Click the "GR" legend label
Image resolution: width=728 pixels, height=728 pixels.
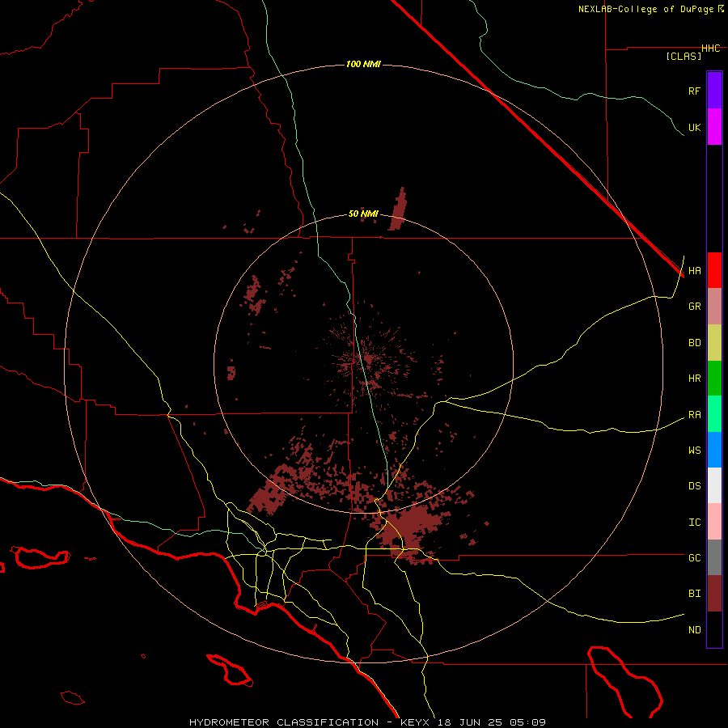[x=694, y=307]
